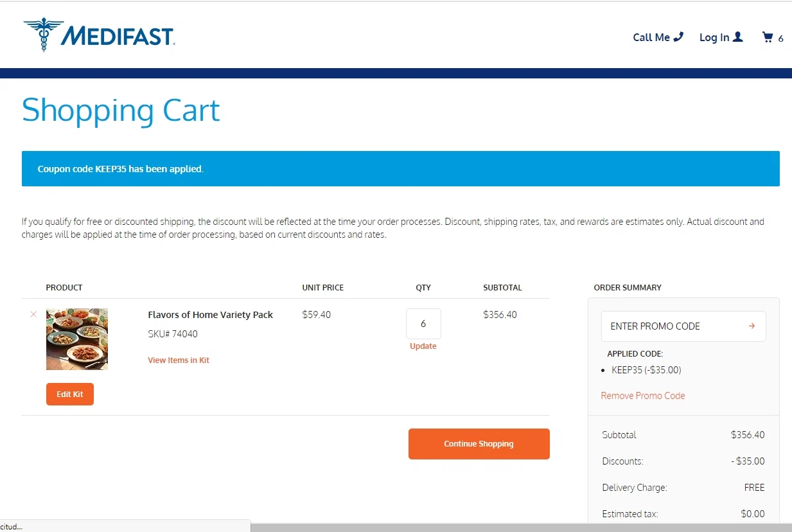
Task: Click the APPLIED CODE: label
Action: click(635, 354)
